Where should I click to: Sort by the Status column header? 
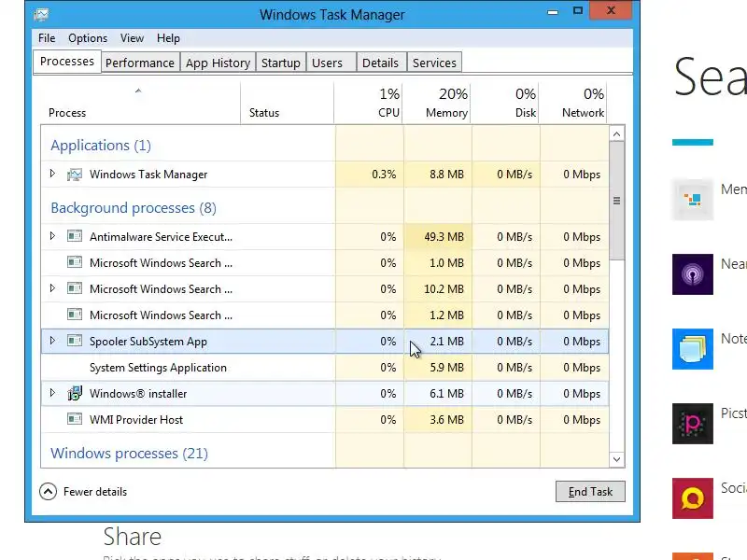click(287, 104)
